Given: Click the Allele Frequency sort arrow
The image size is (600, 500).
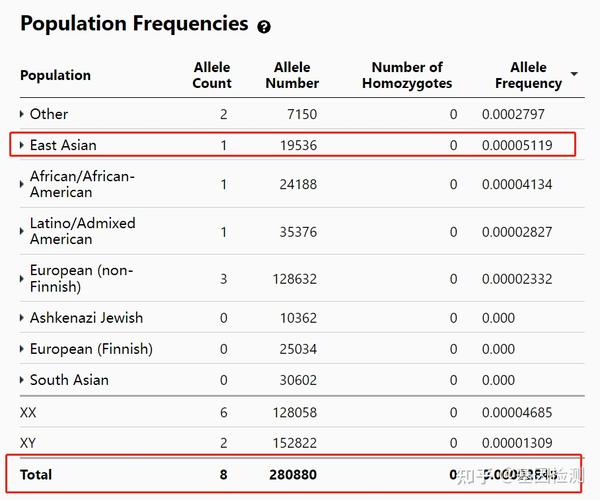Looking at the screenshot, I should 574,75.
